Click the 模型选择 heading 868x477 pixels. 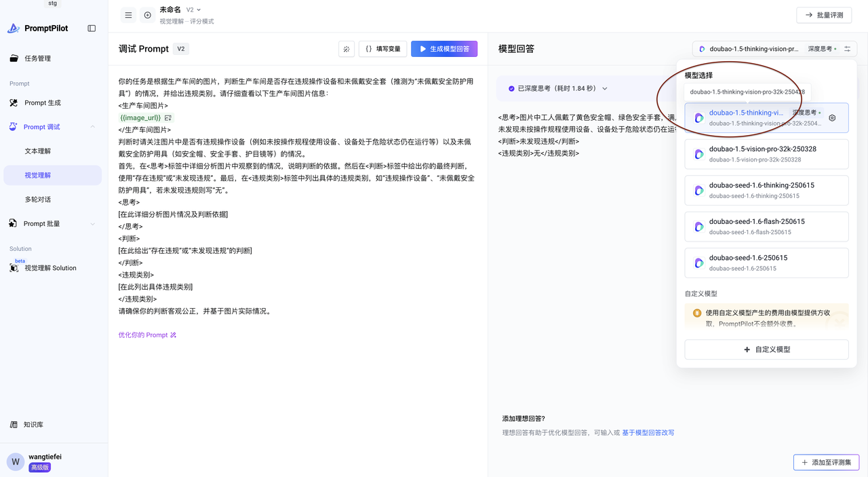point(698,75)
